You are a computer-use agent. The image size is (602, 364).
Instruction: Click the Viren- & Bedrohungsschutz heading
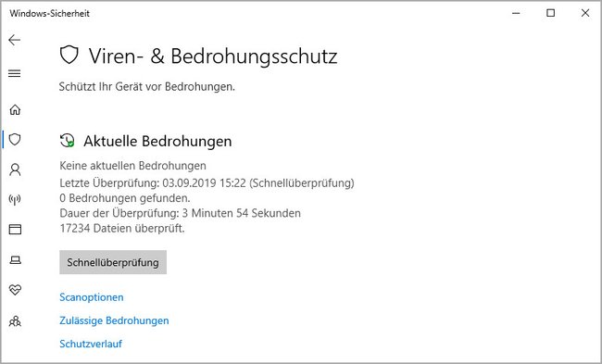click(x=213, y=56)
